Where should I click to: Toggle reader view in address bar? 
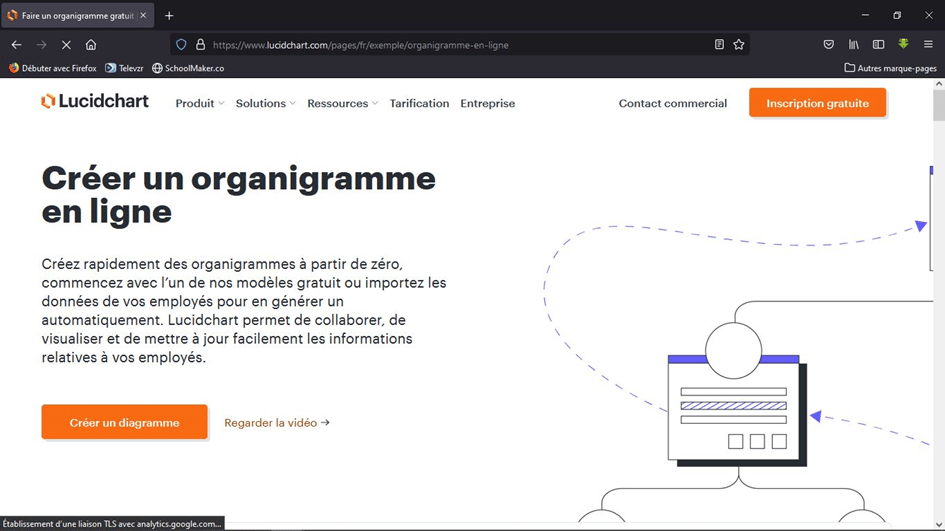(719, 45)
